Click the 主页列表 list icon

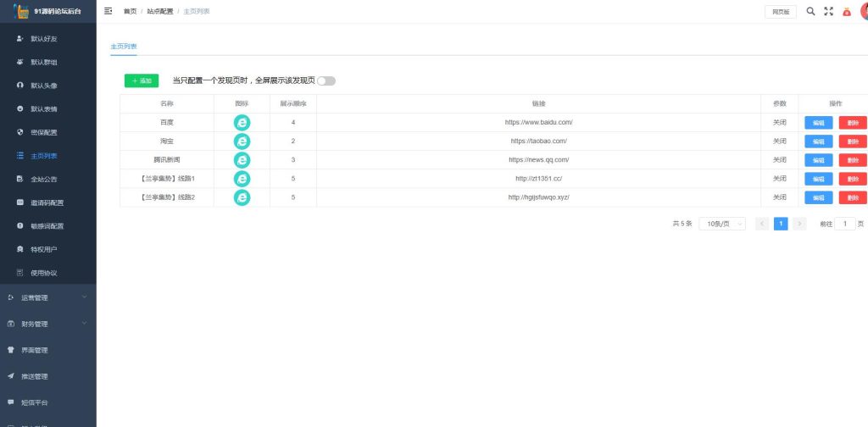(20, 156)
